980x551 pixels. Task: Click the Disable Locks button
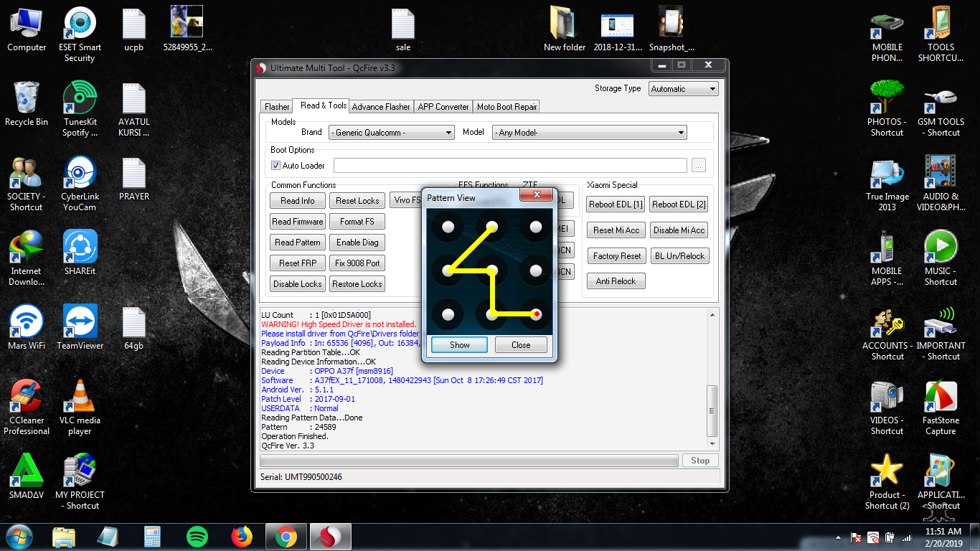pyautogui.click(x=298, y=284)
